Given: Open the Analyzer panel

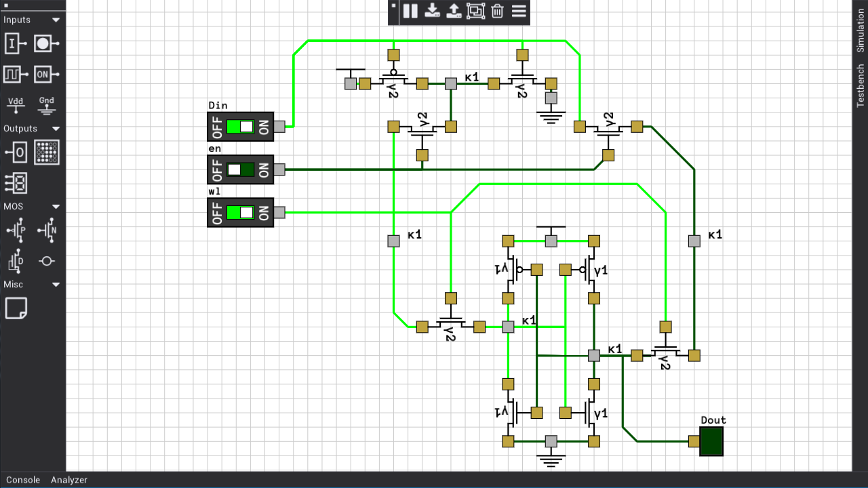Looking at the screenshot, I should pos(69,480).
